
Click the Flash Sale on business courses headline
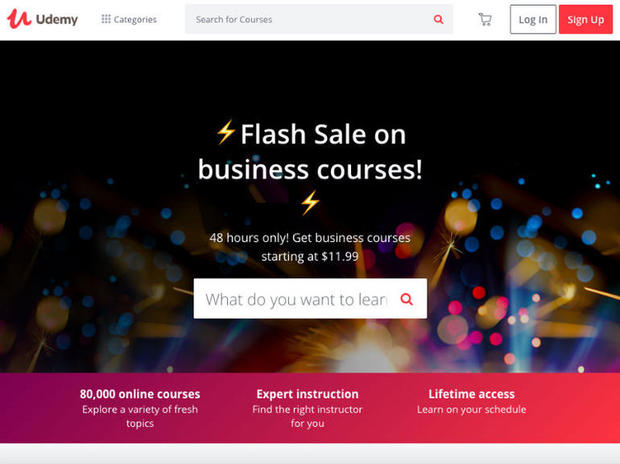[x=310, y=152]
